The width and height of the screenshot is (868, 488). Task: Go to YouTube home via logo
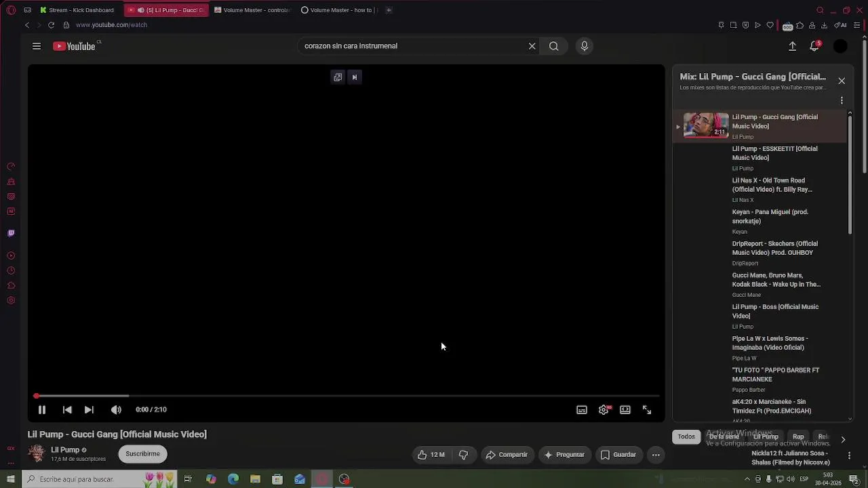coord(74,46)
